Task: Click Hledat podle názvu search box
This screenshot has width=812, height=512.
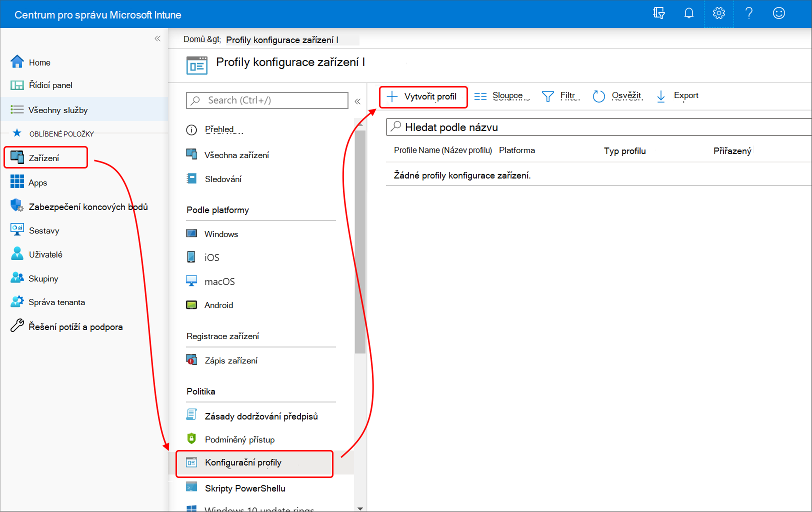Action: tap(598, 127)
